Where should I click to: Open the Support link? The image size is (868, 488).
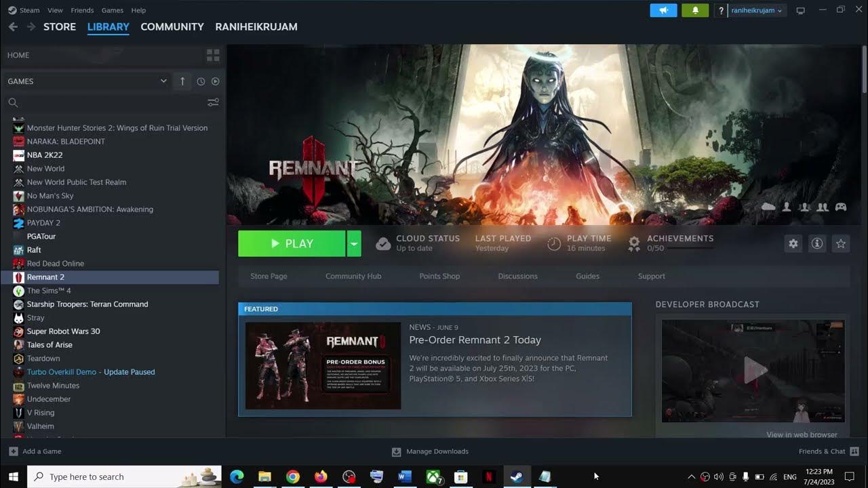point(652,276)
